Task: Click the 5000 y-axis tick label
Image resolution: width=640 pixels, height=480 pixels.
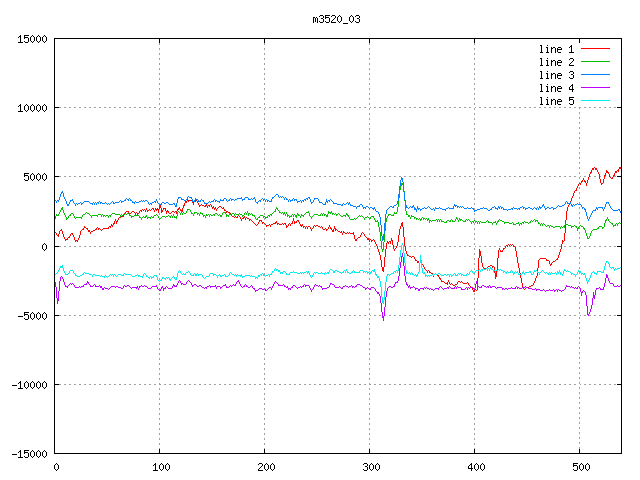Action: (34, 177)
